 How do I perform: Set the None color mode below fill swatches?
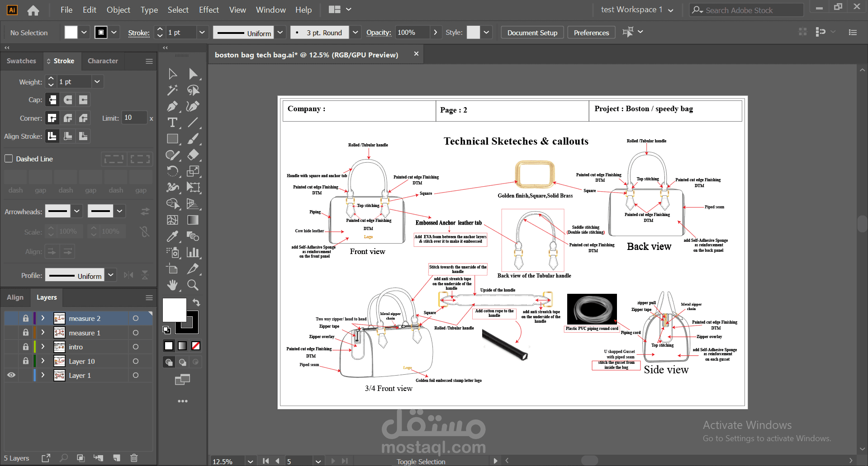(196, 346)
